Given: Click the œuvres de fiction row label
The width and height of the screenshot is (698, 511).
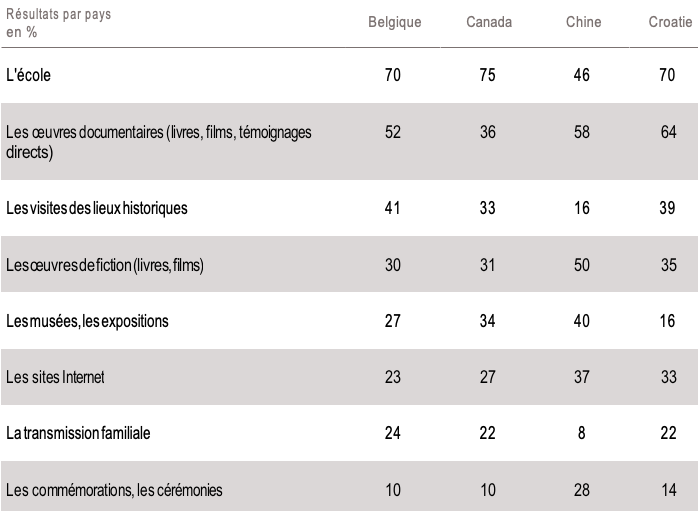Looking at the screenshot, I should [105, 265].
